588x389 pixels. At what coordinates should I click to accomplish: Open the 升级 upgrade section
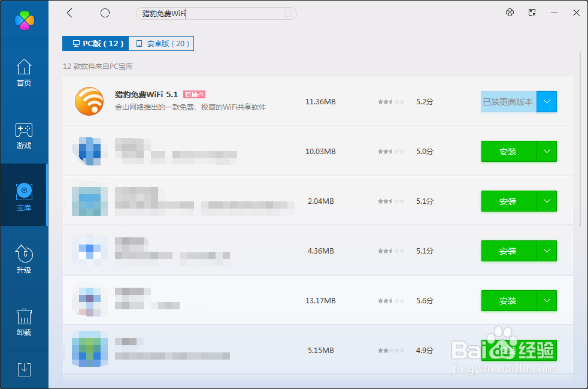click(x=24, y=259)
